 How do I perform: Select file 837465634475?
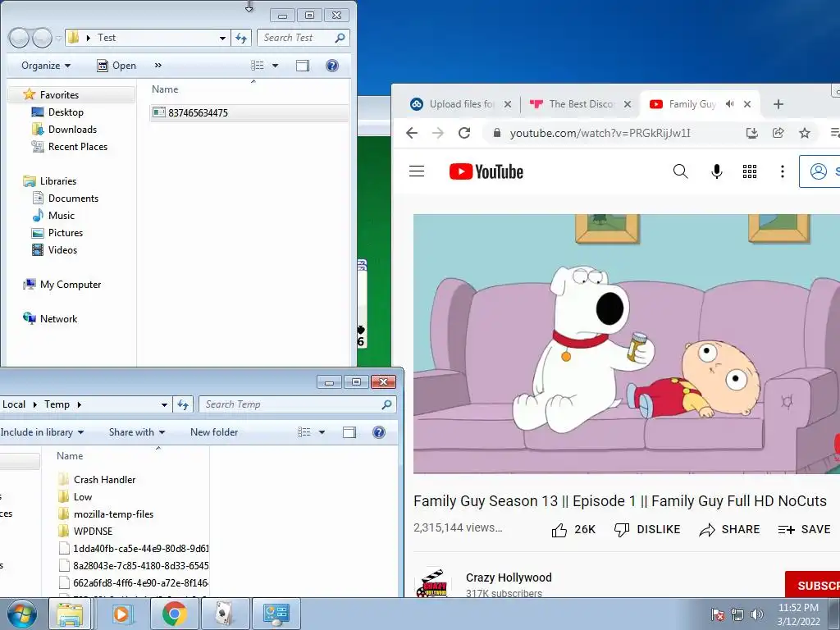tap(249, 112)
